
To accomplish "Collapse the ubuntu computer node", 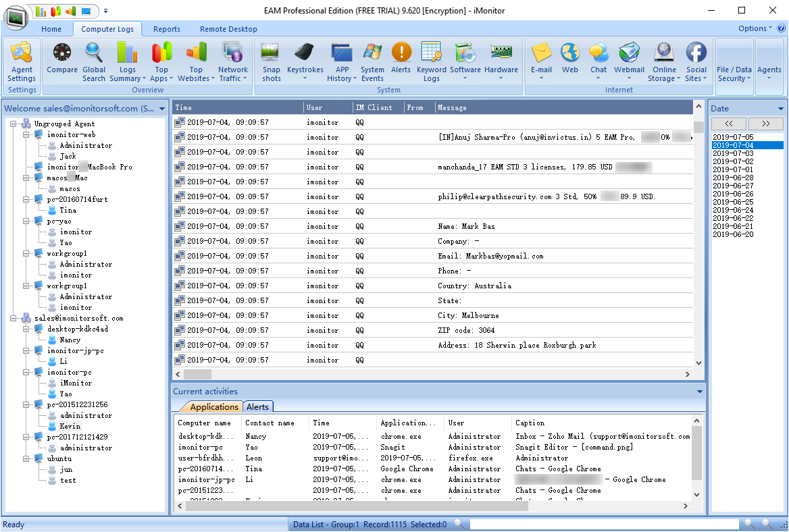I will tap(26, 458).
